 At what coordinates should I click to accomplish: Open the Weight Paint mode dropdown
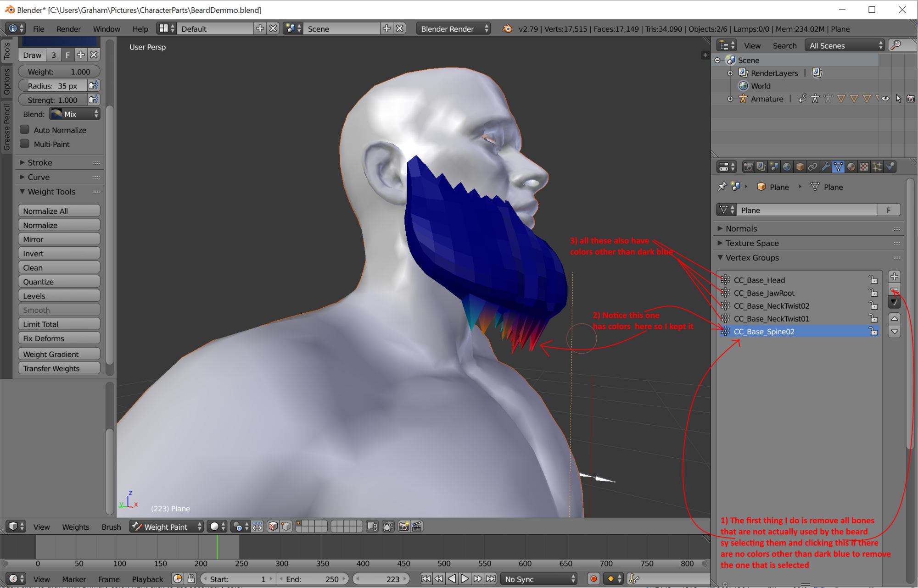click(167, 527)
